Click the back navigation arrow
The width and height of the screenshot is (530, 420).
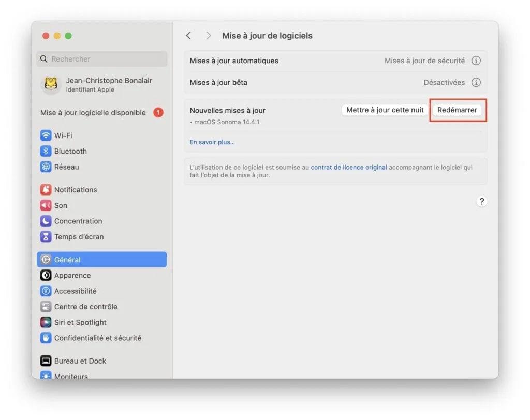188,35
